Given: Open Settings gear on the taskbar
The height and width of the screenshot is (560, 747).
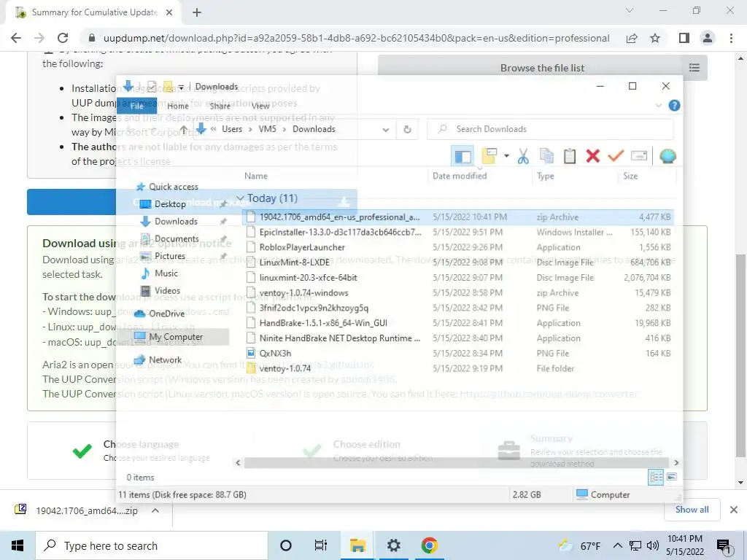Looking at the screenshot, I should [x=393, y=545].
